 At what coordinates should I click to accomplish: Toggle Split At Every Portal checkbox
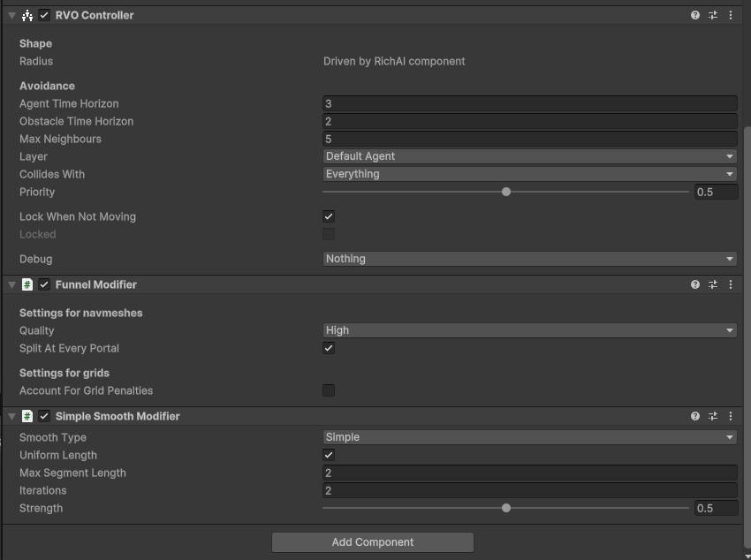coord(329,348)
